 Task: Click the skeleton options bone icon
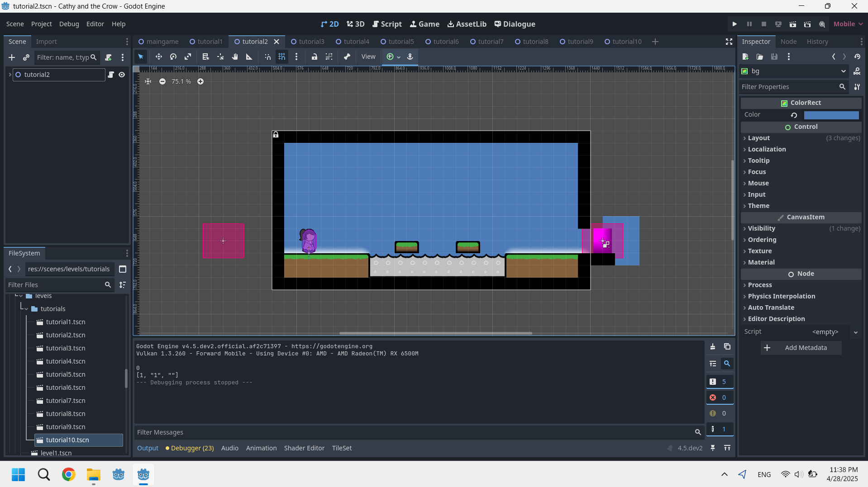click(x=347, y=57)
